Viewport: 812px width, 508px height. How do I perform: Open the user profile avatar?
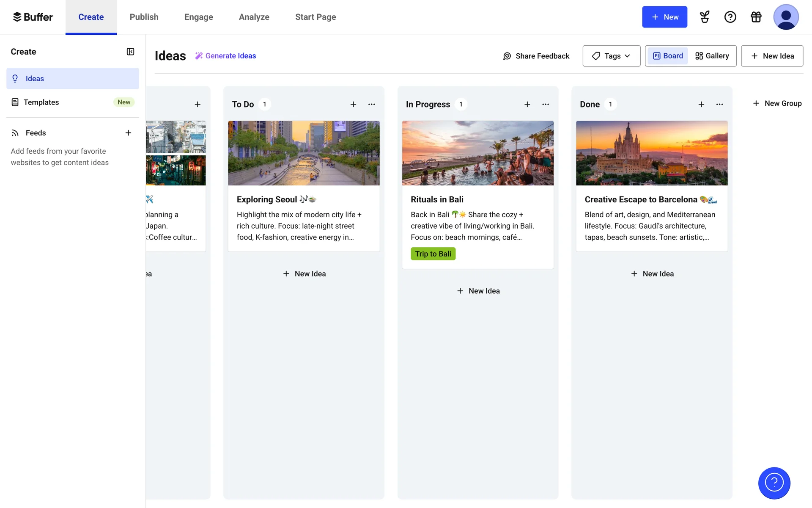coord(786,17)
